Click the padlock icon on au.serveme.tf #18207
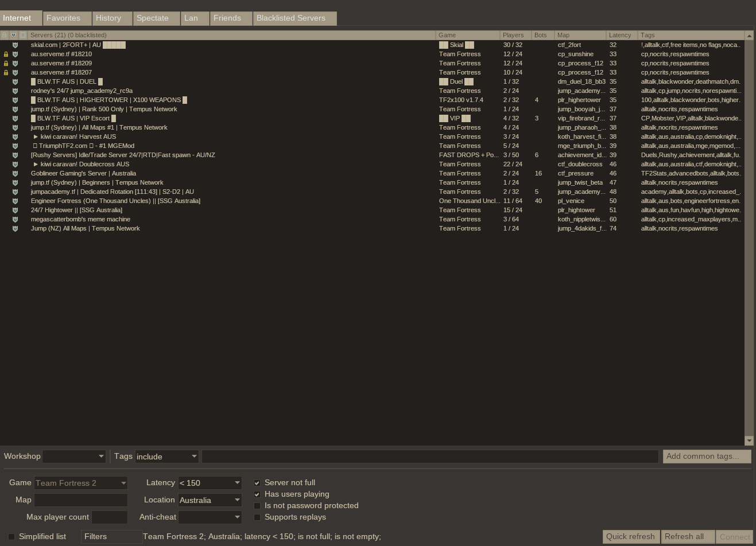Viewport: 756px width, 546px height. pos(6,73)
